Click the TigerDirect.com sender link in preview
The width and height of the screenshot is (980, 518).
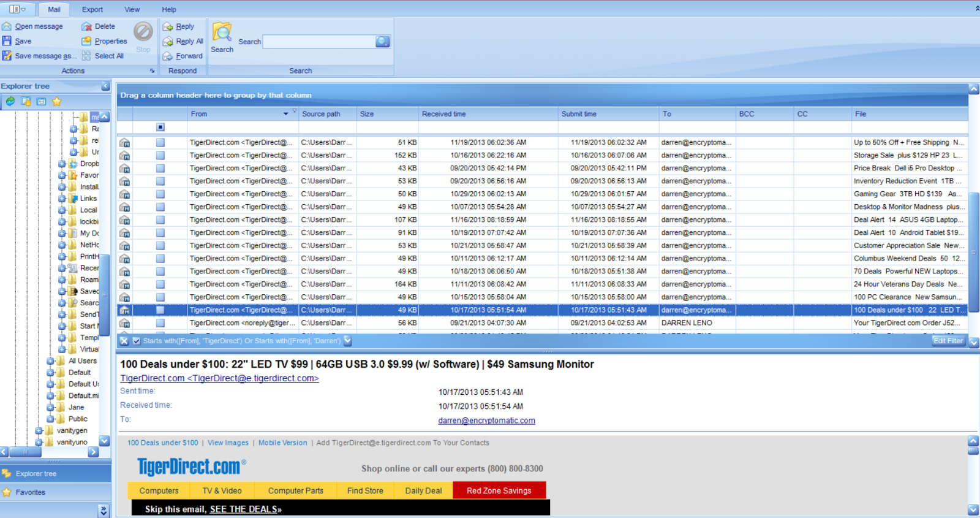[x=219, y=378]
